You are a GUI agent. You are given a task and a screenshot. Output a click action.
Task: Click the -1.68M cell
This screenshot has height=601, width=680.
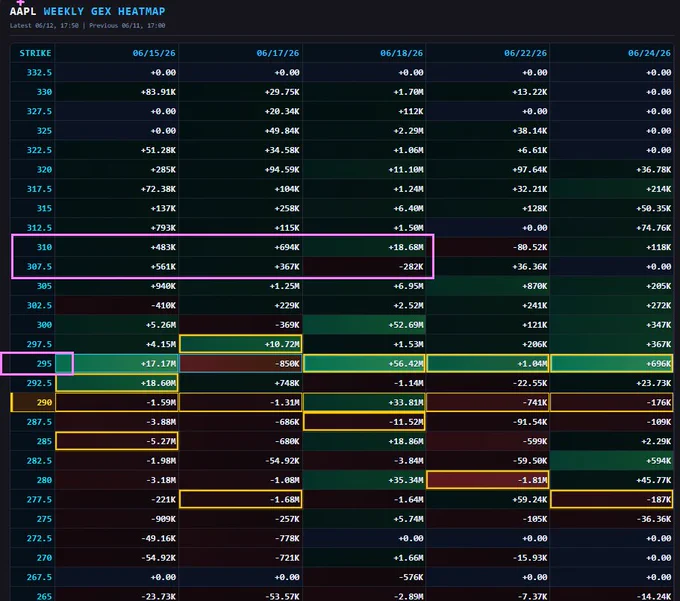point(241,500)
